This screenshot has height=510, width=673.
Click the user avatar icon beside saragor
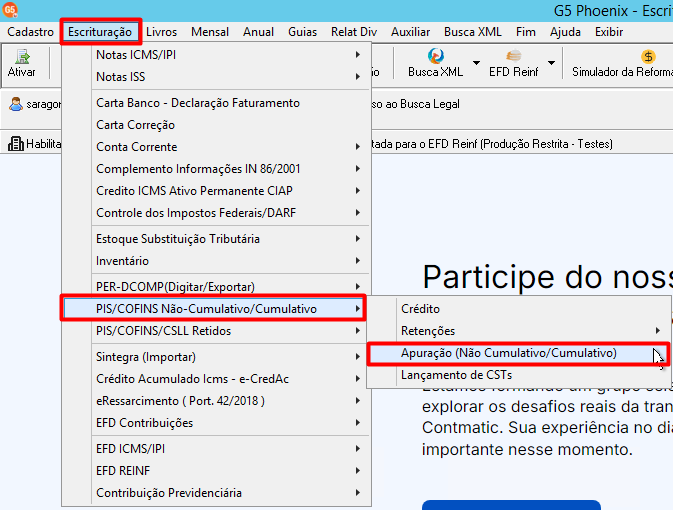(x=16, y=104)
